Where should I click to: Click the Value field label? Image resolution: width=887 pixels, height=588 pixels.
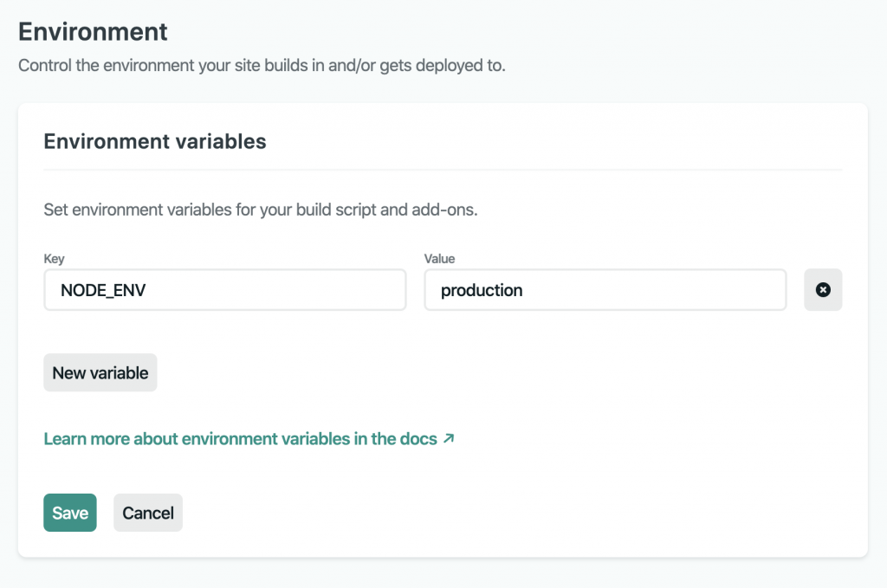[439, 259]
